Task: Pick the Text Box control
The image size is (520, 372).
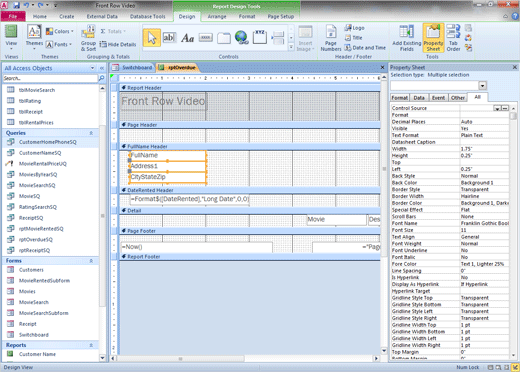Action: coord(169,38)
